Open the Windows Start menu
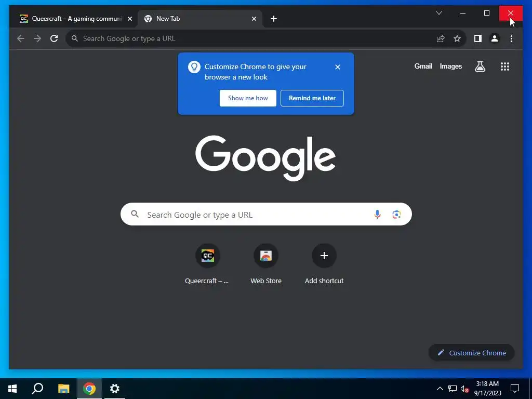The width and height of the screenshot is (532, 399). (x=12, y=389)
